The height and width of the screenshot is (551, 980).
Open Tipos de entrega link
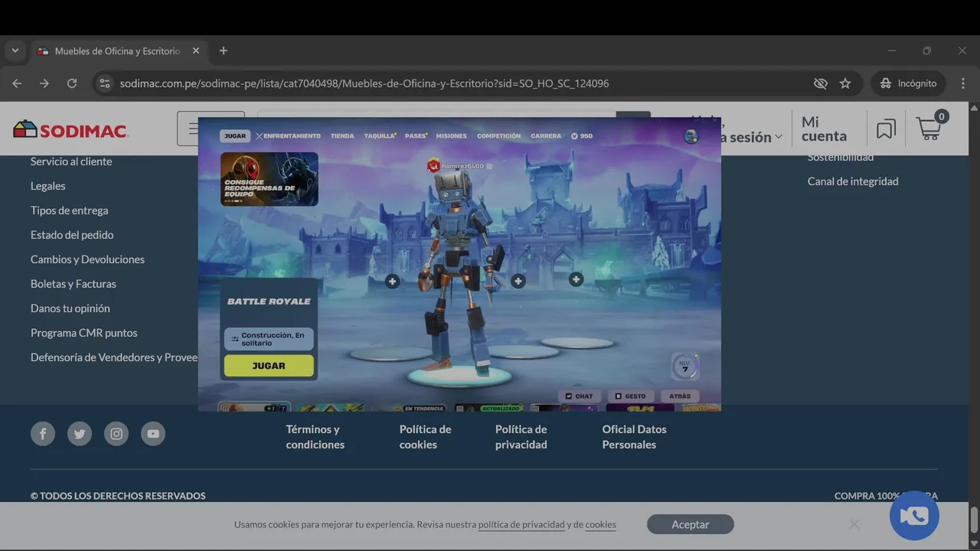[70, 210]
